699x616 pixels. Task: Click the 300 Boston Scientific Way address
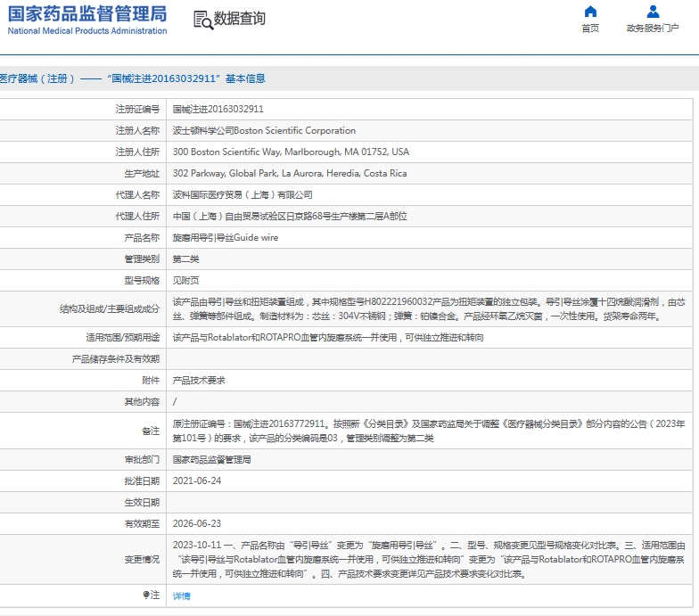click(x=291, y=152)
